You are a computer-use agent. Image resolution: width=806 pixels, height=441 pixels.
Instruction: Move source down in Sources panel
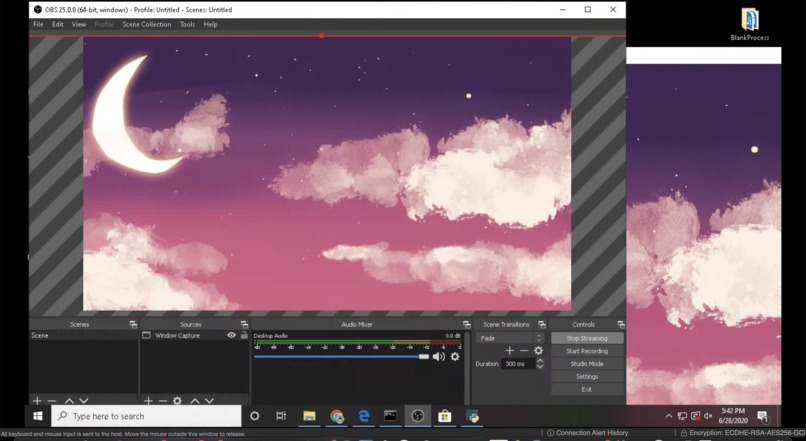[209, 400]
